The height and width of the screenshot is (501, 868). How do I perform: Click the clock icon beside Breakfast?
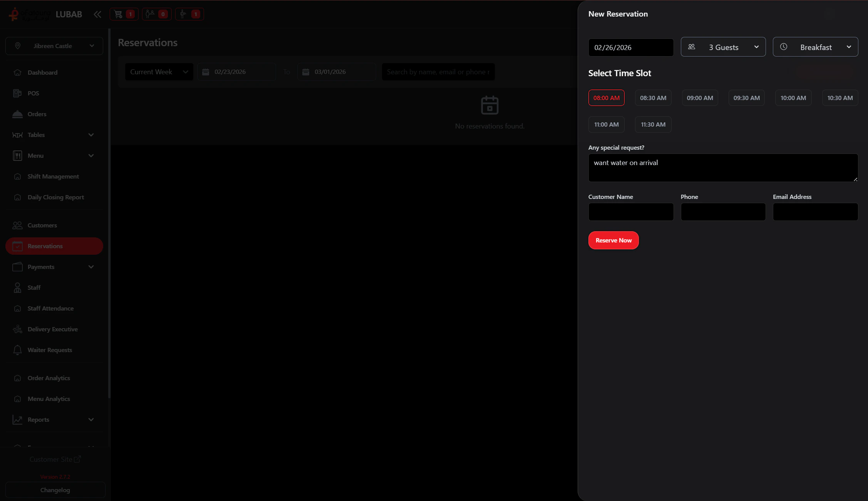pos(784,47)
